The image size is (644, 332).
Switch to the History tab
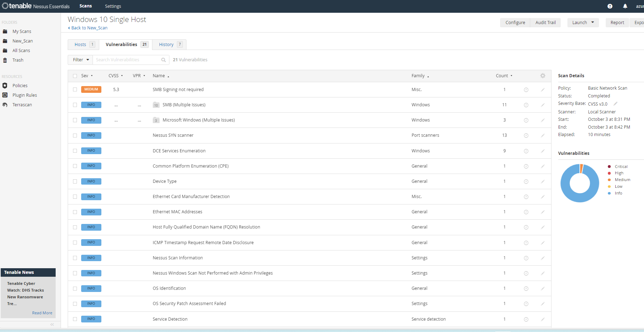coord(170,44)
